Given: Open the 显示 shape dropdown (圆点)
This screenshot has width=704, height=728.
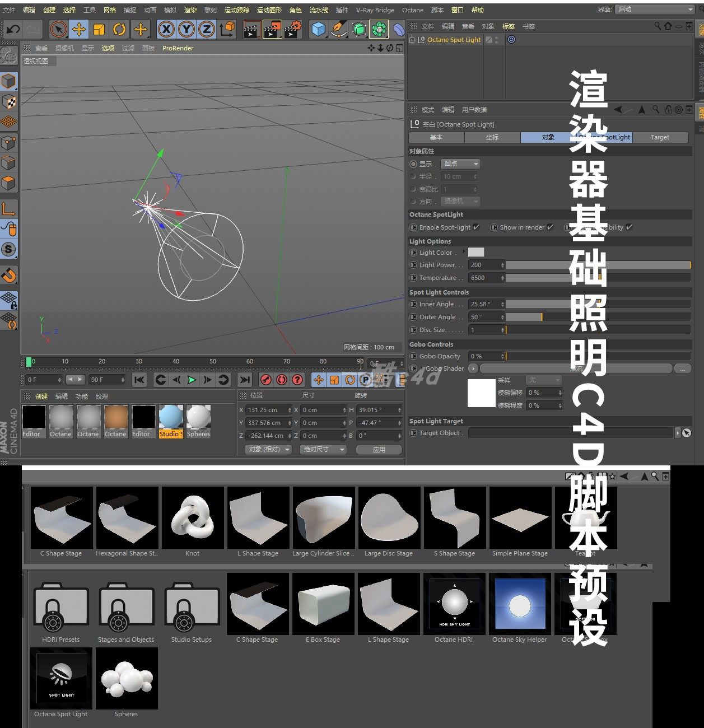Looking at the screenshot, I should 461,164.
